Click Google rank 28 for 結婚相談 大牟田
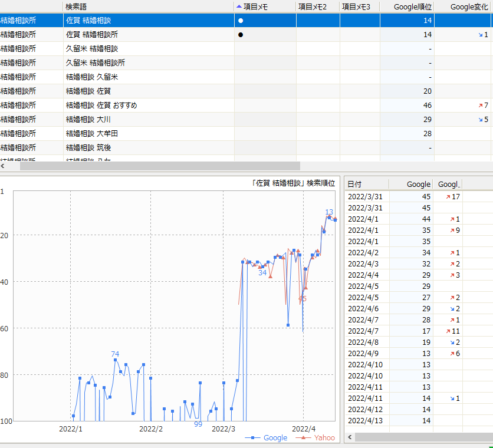The height and width of the screenshot is (448, 493). click(x=428, y=134)
